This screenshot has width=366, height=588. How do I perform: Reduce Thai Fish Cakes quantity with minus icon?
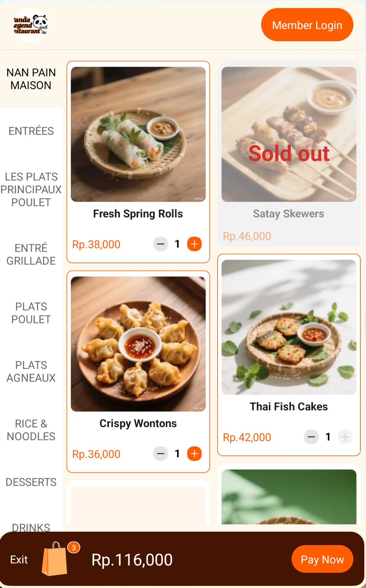[311, 437]
